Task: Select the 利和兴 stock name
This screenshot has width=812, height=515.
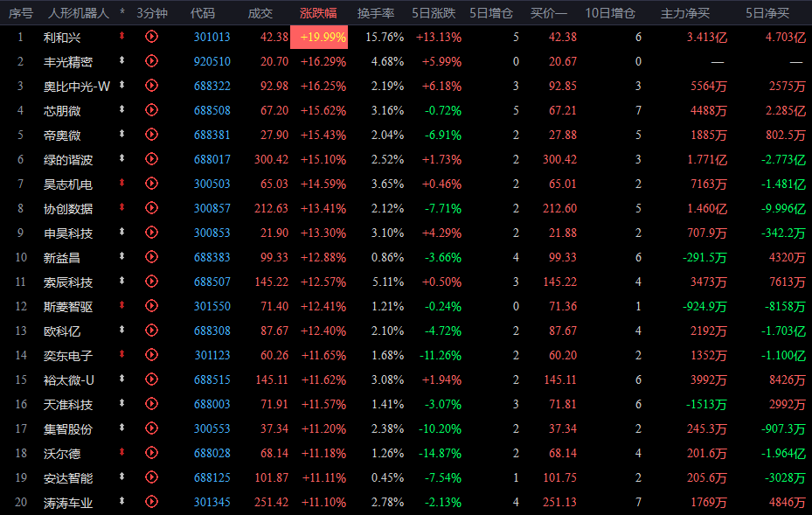Action: point(62,38)
